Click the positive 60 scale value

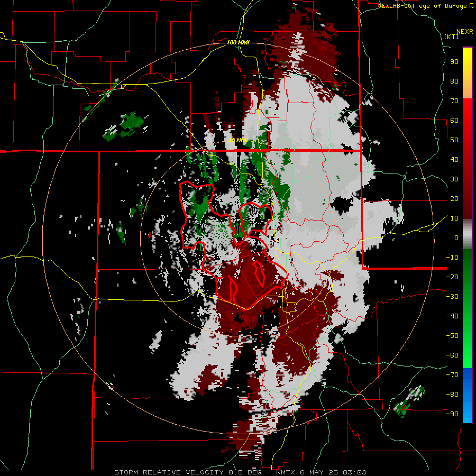click(x=454, y=120)
